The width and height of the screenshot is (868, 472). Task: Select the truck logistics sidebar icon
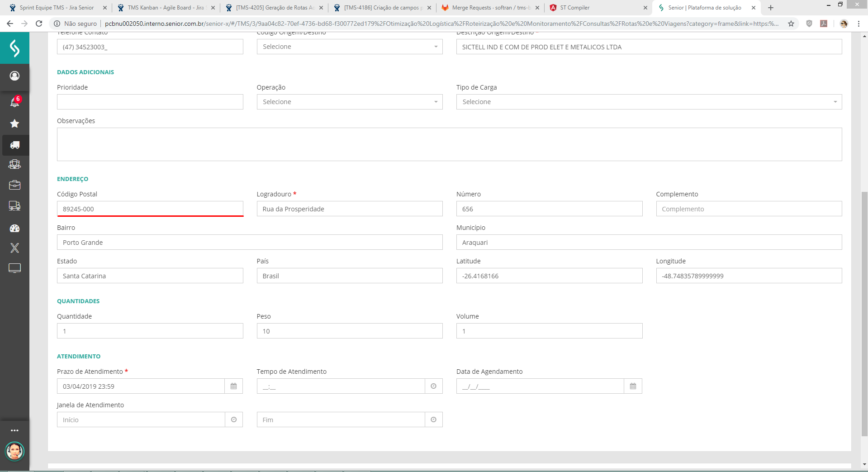coord(14,145)
